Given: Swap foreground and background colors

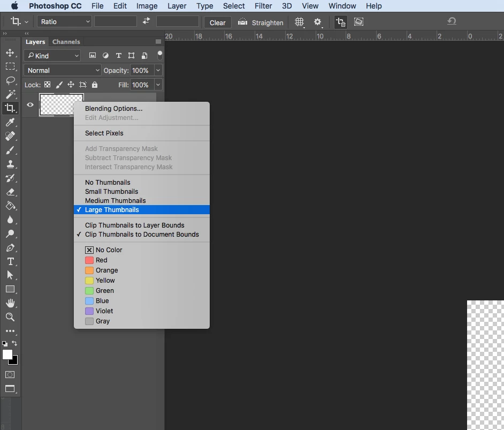Looking at the screenshot, I should 14,343.
